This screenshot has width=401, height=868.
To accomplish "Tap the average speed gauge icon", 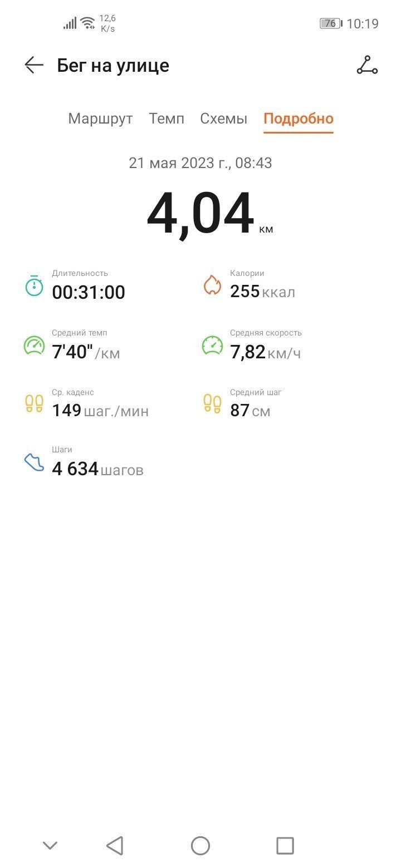I will tap(212, 346).
